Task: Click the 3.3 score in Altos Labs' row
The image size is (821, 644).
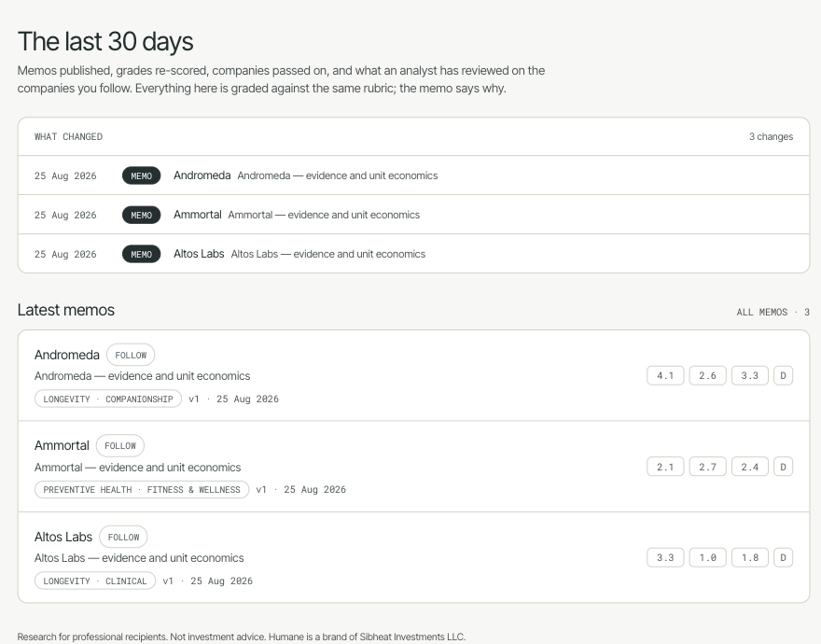Action: tap(665, 557)
